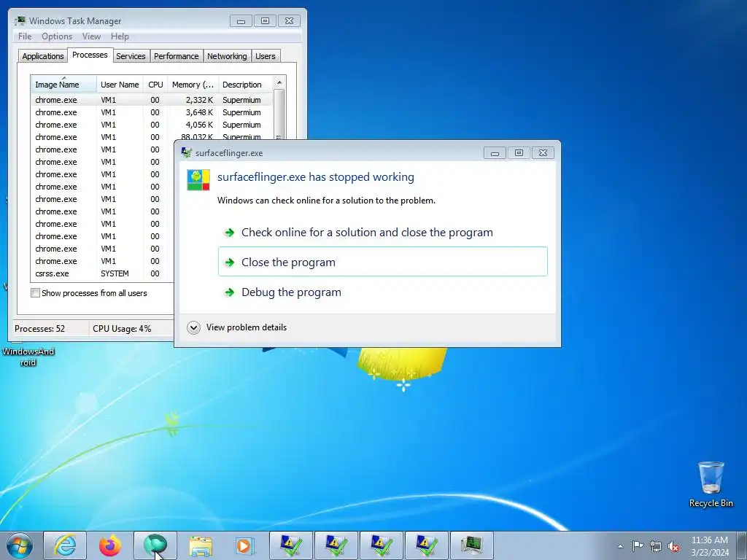Click the muted volume tray icon
Screen dimensions: 747x560
click(673, 546)
